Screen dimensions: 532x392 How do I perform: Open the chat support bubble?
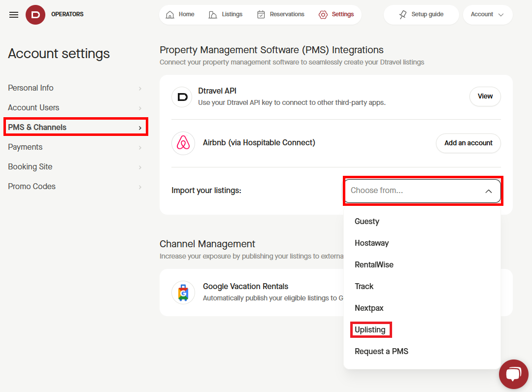click(x=513, y=374)
